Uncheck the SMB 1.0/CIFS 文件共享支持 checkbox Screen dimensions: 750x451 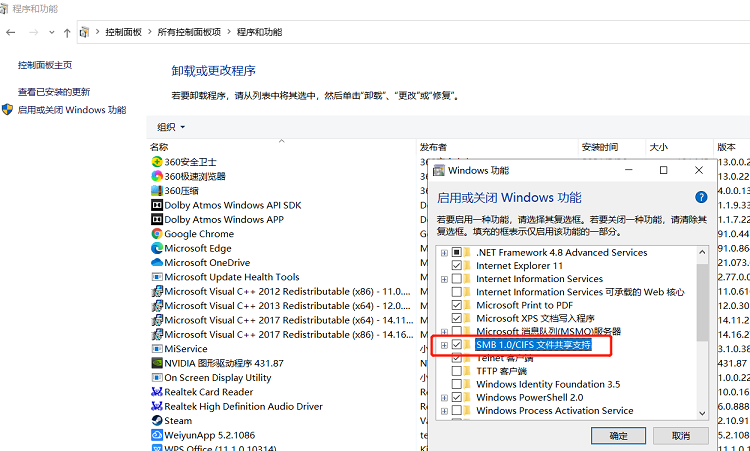[458, 345]
